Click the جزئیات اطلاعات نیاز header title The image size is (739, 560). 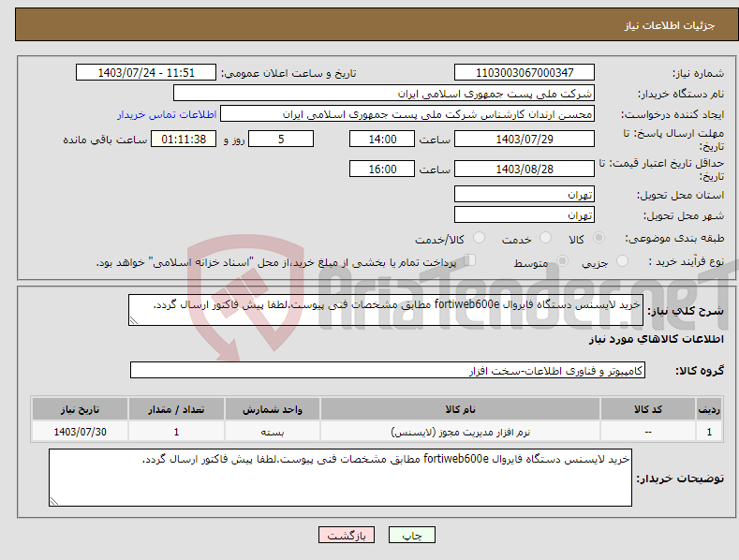tap(670, 25)
